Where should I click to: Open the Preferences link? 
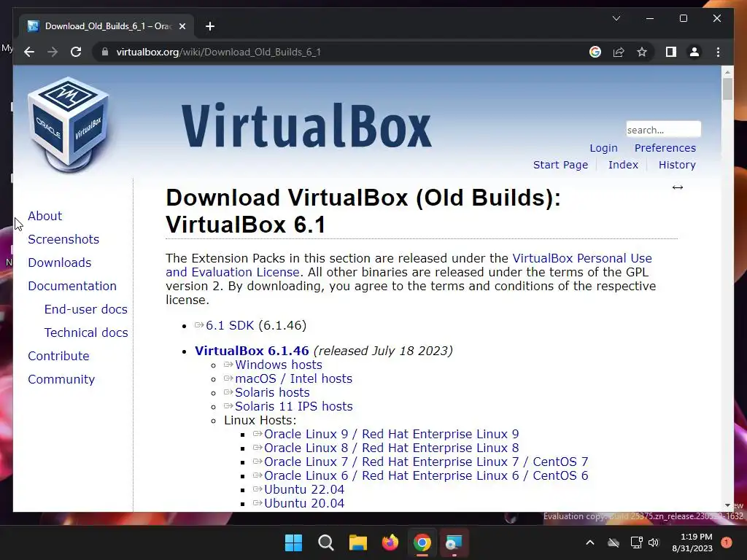pyautogui.click(x=665, y=148)
